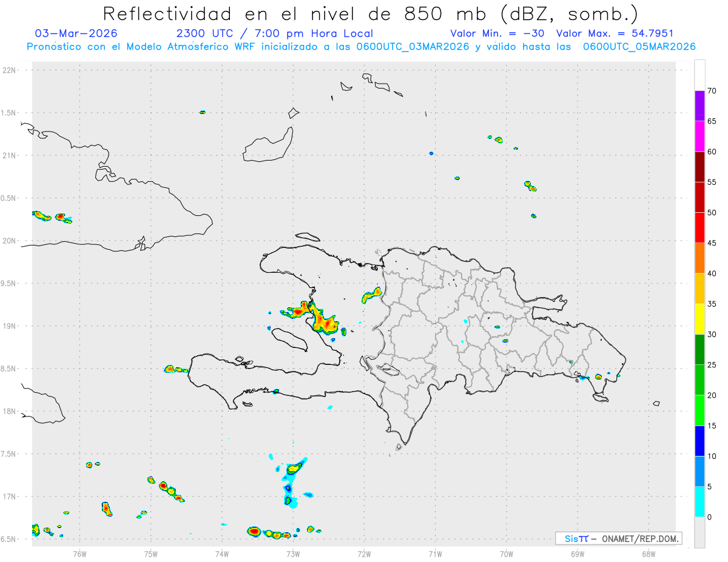Pick the cyan 0–5 dBZ color band

pos(699,502)
